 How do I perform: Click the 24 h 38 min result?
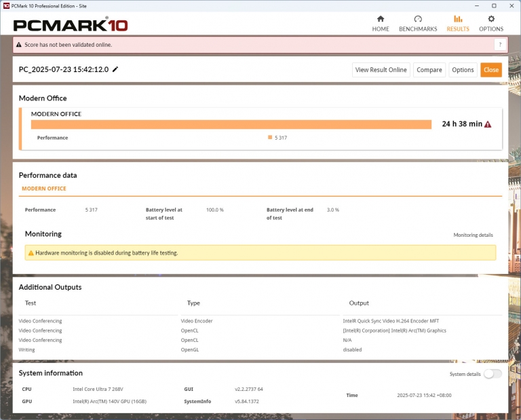tap(462, 124)
